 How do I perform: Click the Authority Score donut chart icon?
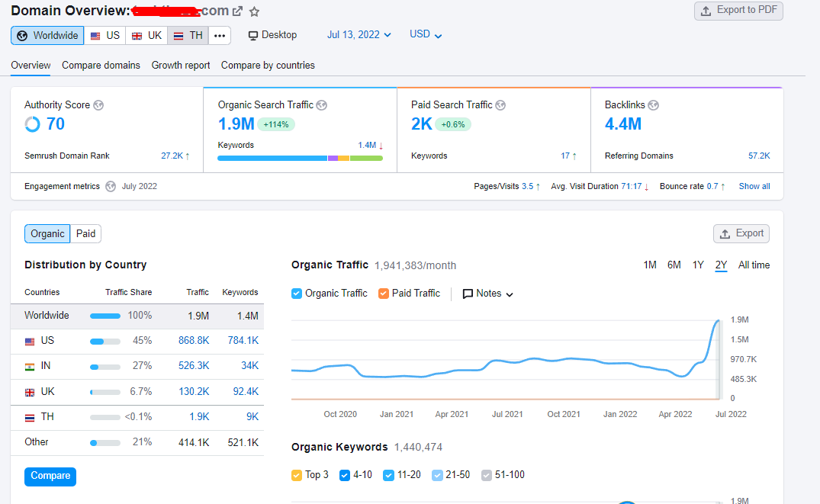click(33, 124)
